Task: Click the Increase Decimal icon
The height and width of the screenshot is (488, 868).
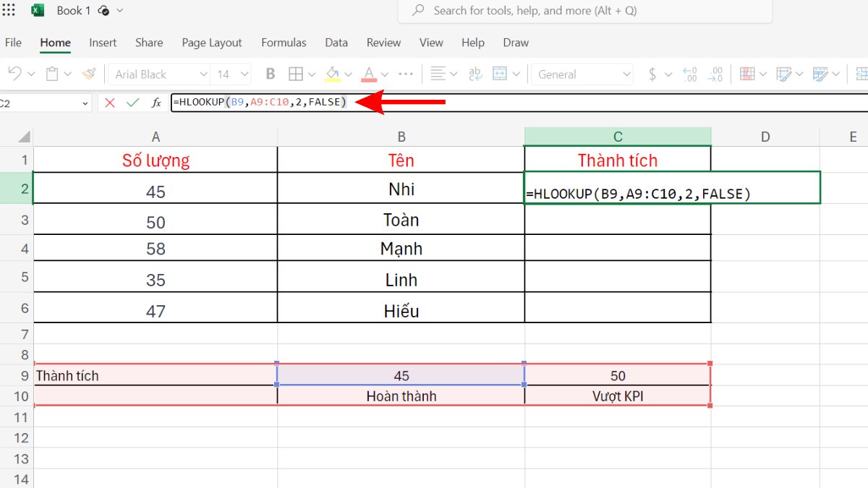Action: (x=689, y=73)
